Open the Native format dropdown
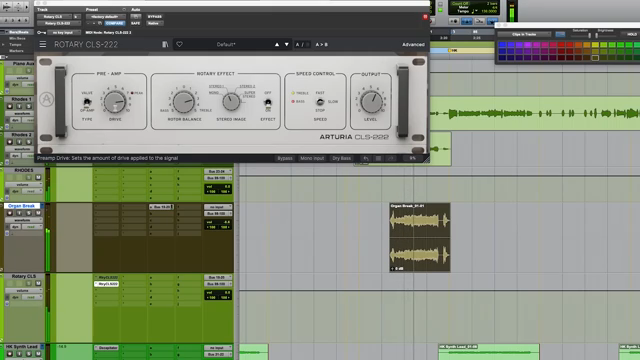 (155, 23)
